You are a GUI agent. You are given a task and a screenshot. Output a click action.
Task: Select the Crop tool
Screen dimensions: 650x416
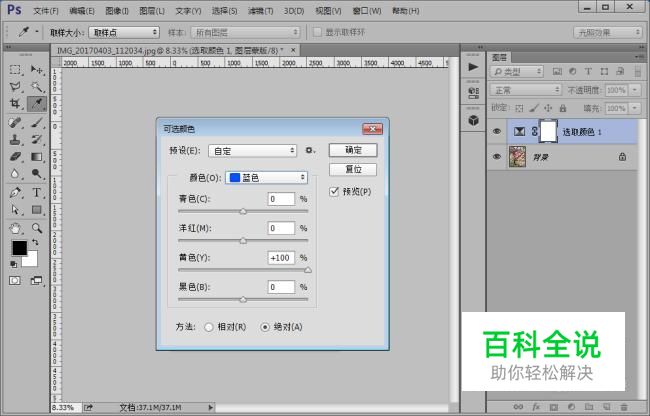(15, 103)
